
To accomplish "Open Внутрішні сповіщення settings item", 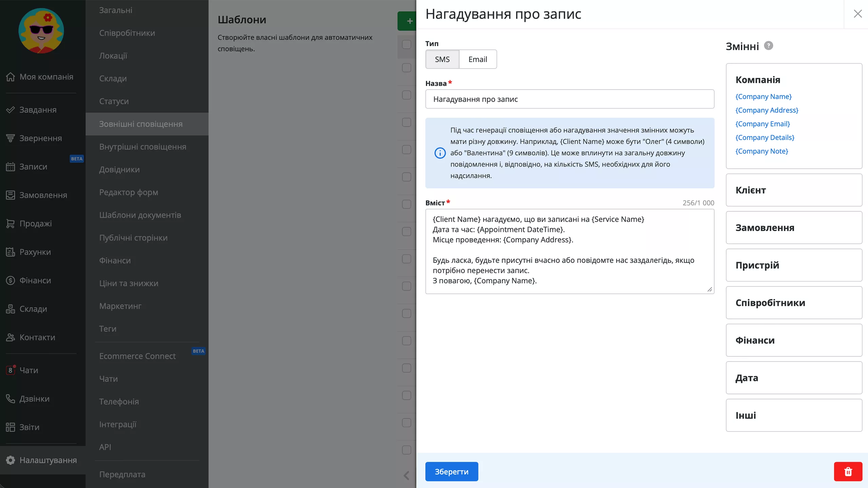I will (142, 147).
